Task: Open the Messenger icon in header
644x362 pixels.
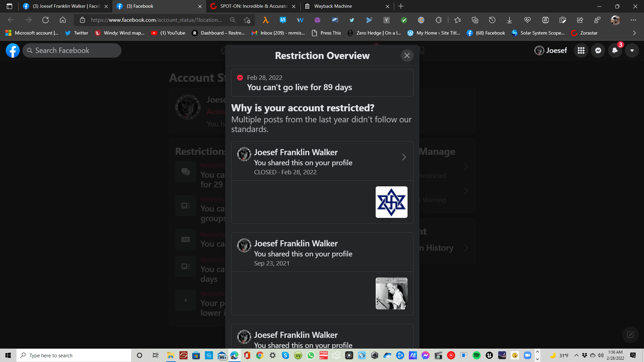Action: click(598, 51)
